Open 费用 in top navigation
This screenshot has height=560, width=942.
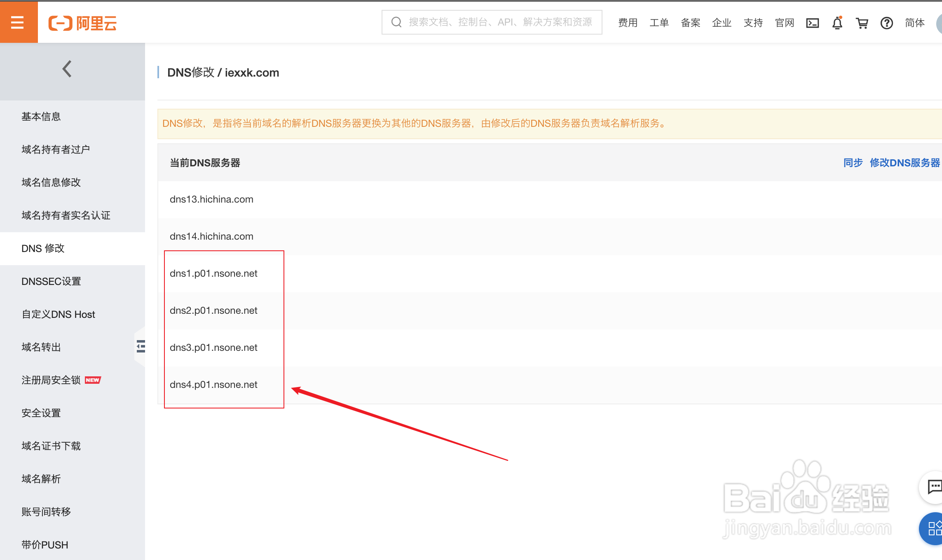[628, 23]
